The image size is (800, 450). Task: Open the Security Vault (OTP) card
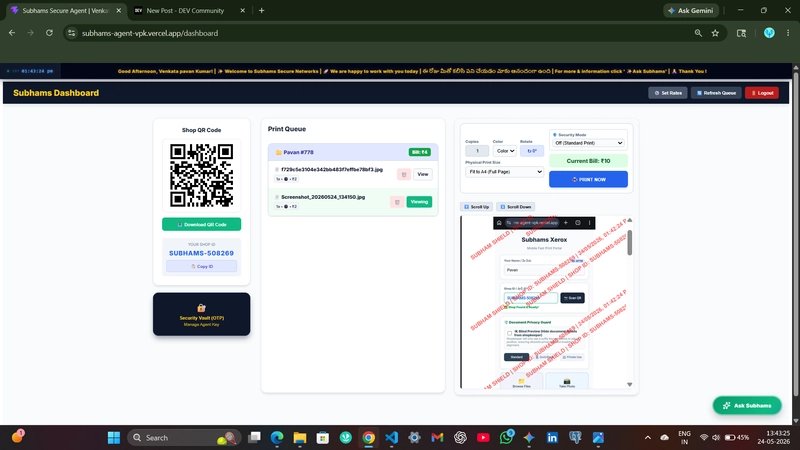tap(202, 314)
